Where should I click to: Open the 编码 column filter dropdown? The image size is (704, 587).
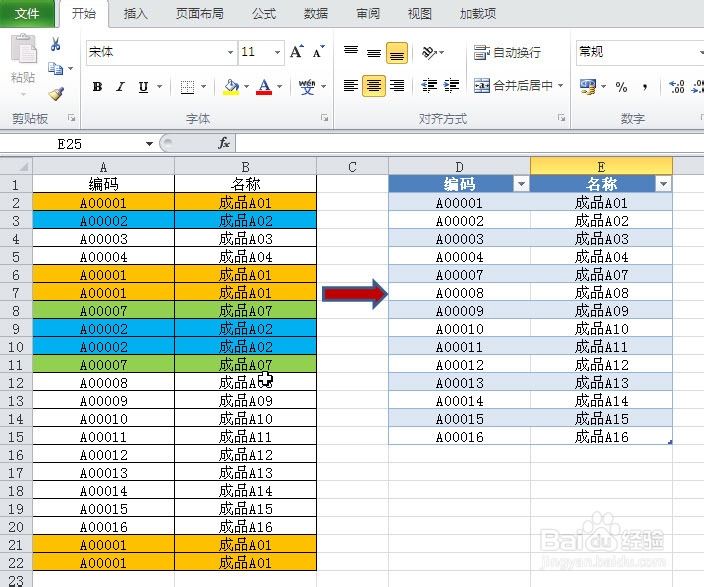(521, 184)
